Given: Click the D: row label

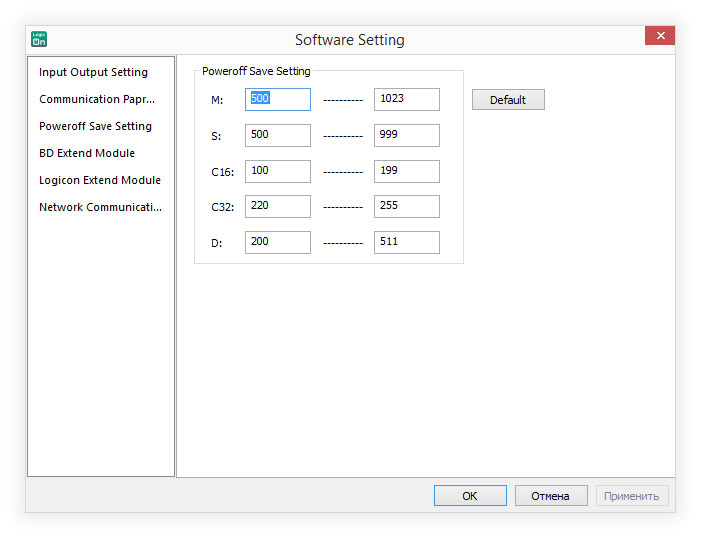Looking at the screenshot, I should click(x=216, y=243).
